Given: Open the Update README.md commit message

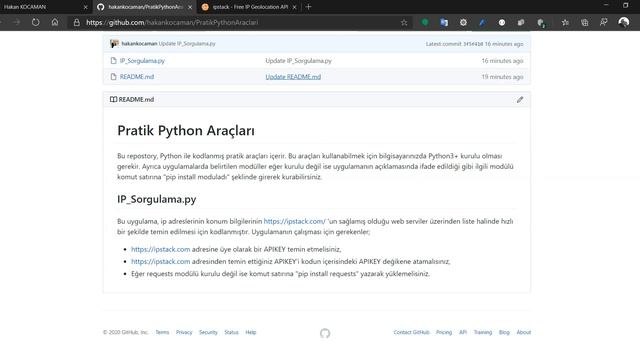Looking at the screenshot, I should pos(293,77).
